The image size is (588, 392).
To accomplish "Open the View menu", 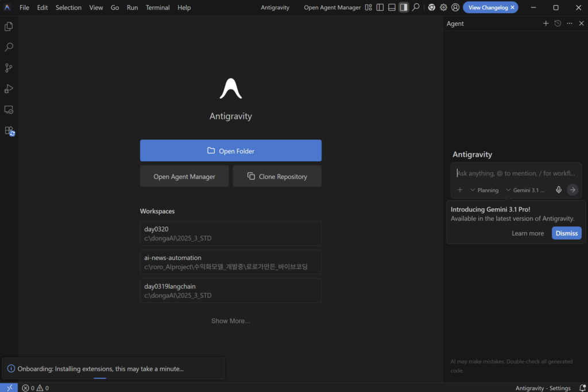I will click(x=96, y=7).
